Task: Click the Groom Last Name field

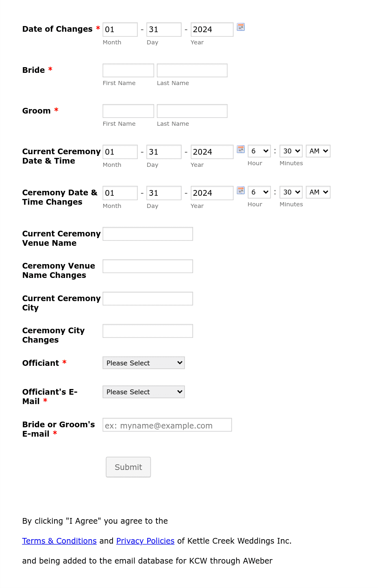Action: 192,111
